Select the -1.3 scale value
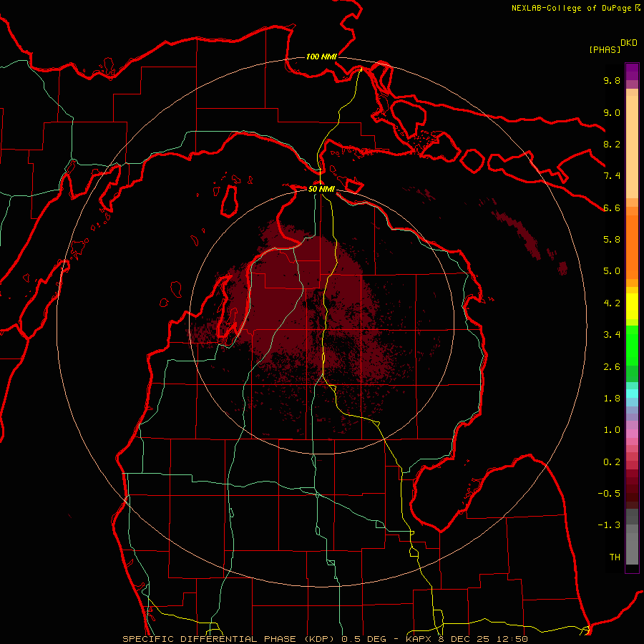 (x=609, y=525)
